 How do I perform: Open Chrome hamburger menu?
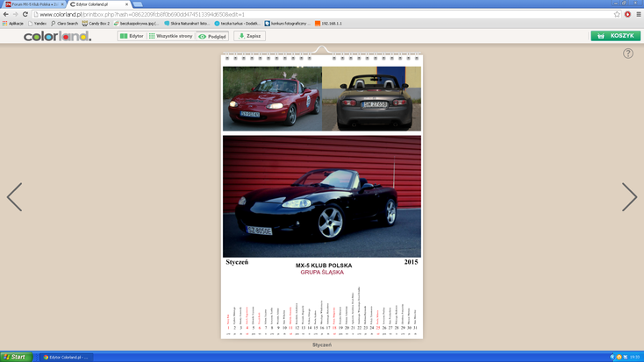(x=638, y=14)
